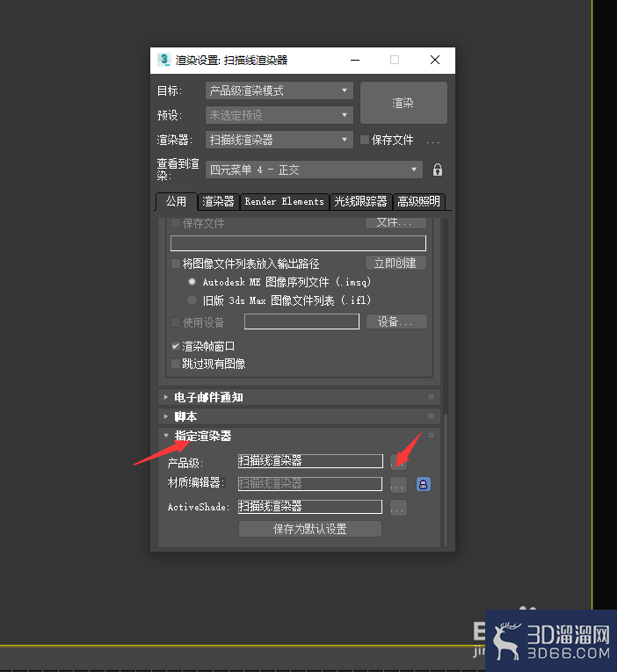Toggle the 使用设备 checkbox

[x=175, y=322]
